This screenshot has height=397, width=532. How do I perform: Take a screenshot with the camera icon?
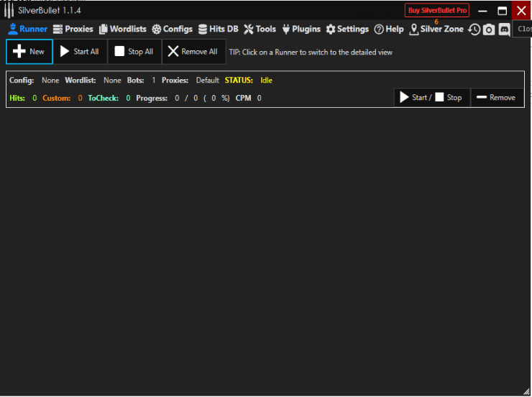tap(489, 29)
